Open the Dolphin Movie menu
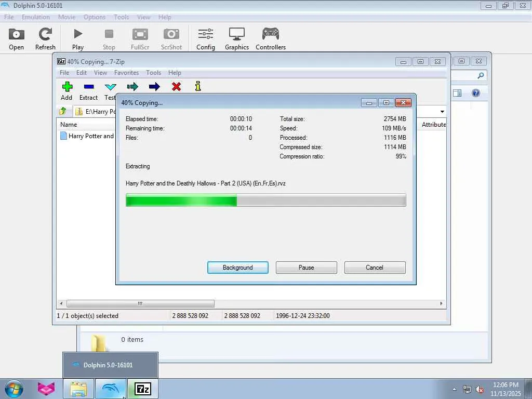The width and height of the screenshot is (532, 399). [66, 17]
